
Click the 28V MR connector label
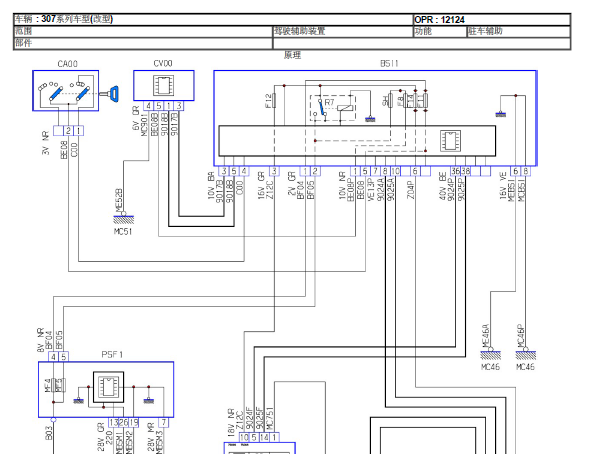click(151, 437)
